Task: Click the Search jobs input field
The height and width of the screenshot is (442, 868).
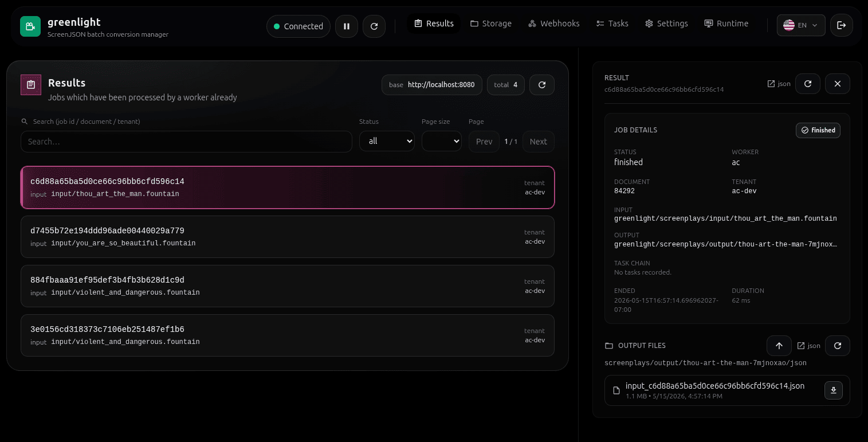Action: point(186,142)
